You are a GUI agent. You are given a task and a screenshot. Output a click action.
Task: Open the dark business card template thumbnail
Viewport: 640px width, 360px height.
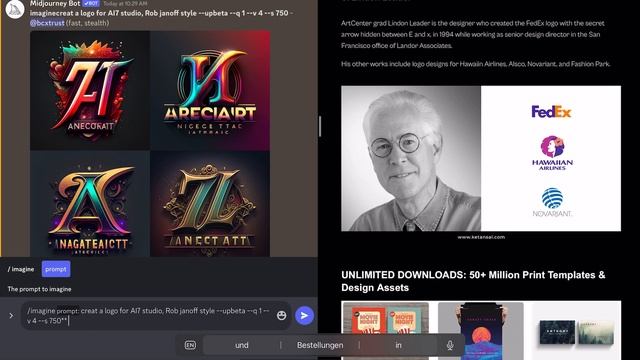576,331
